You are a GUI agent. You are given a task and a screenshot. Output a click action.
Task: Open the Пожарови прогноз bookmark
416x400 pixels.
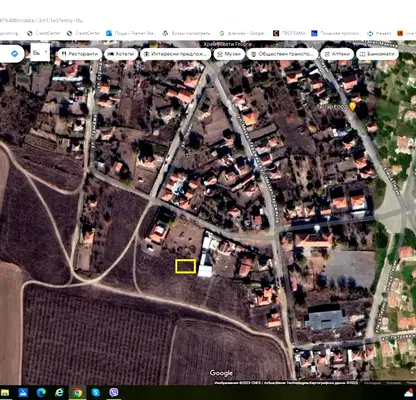[x=336, y=33]
